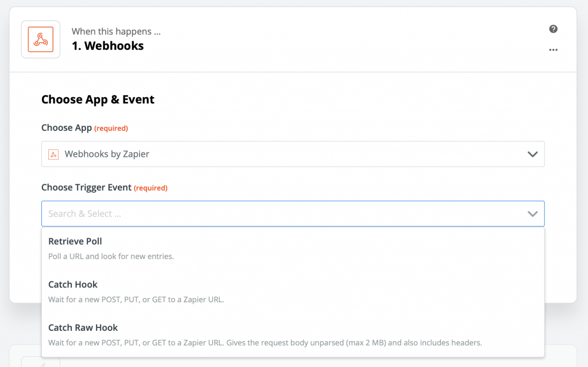
Task: Click the Catch Hook description about Zapier URL
Action: pos(136,299)
